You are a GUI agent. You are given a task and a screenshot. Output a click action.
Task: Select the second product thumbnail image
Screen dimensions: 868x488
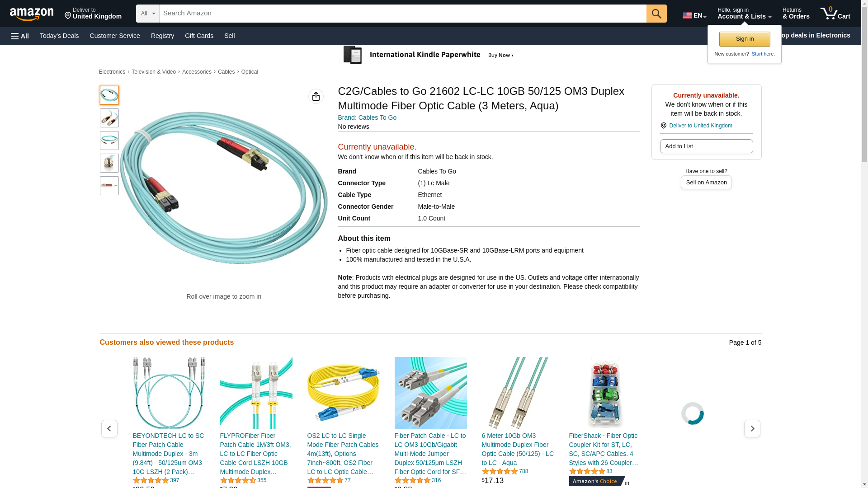[x=109, y=118]
